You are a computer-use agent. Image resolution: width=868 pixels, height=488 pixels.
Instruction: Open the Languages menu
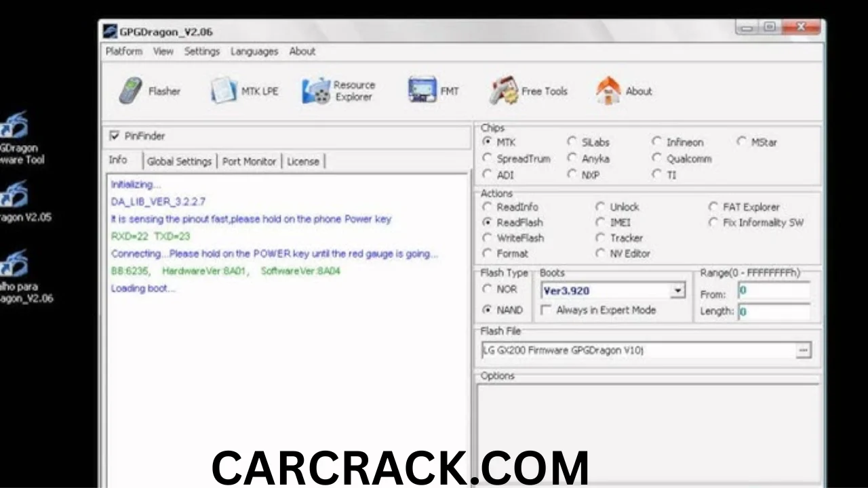coord(254,52)
